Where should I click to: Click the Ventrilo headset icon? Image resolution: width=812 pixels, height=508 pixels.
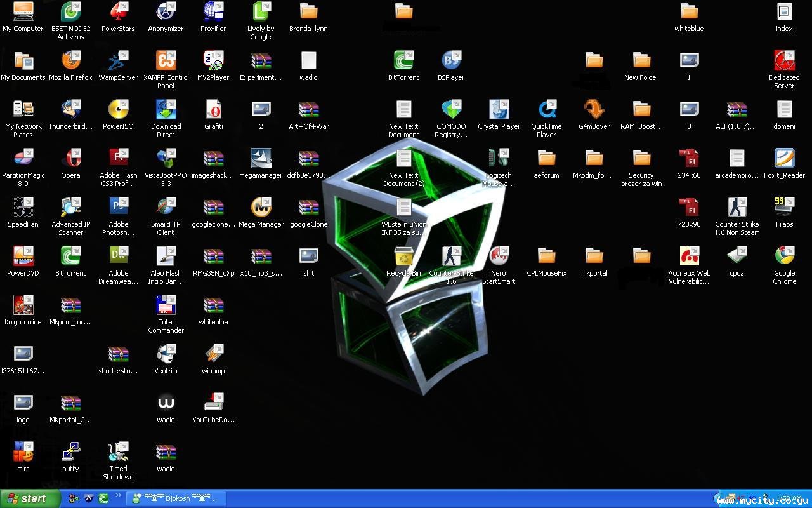point(166,354)
